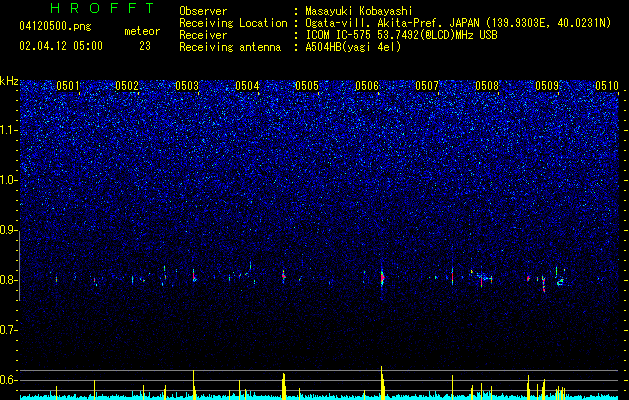Click the Receiving Location label
This screenshot has height=400, width=629.
coord(233,23)
